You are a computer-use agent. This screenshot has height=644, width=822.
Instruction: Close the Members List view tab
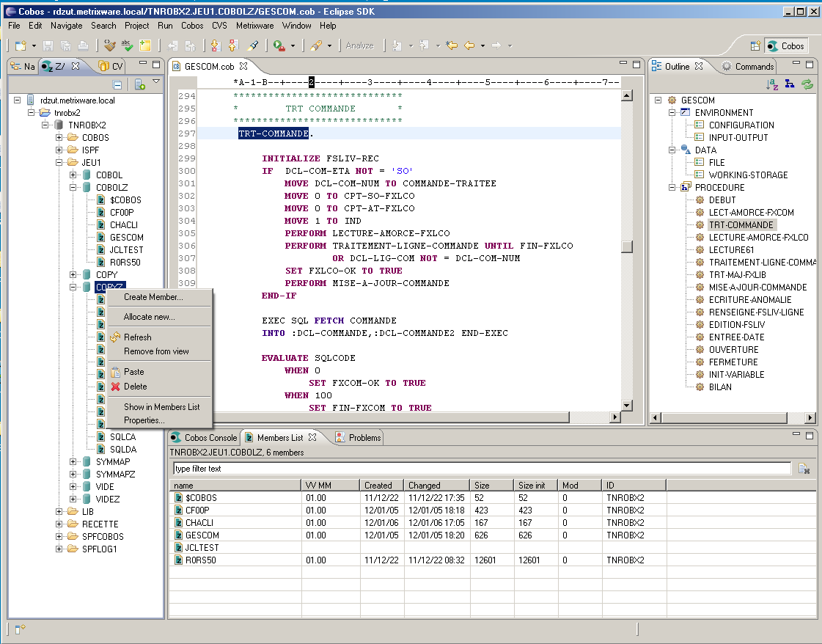coord(312,437)
